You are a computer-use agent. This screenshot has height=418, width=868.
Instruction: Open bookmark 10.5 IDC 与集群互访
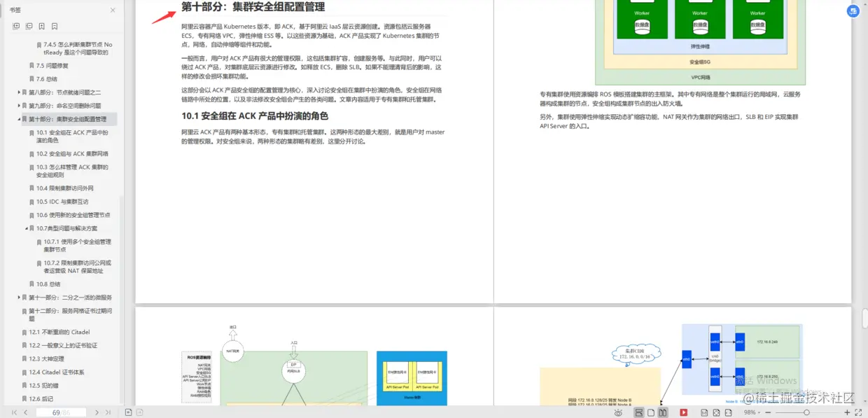[x=62, y=202]
